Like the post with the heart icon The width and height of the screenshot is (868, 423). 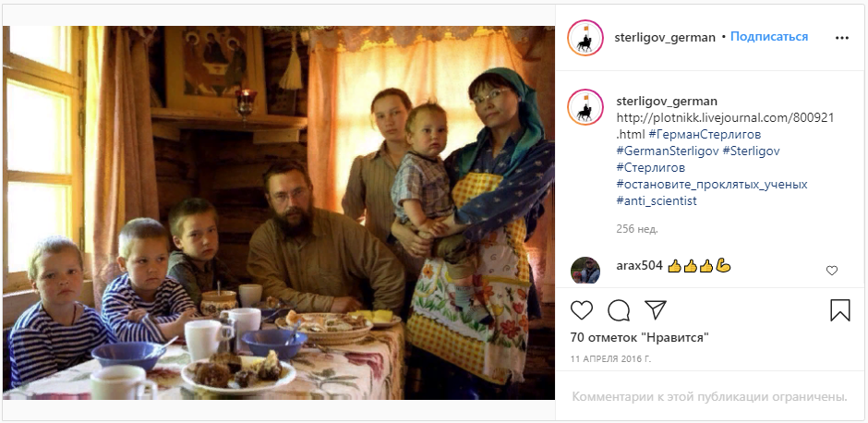581,310
